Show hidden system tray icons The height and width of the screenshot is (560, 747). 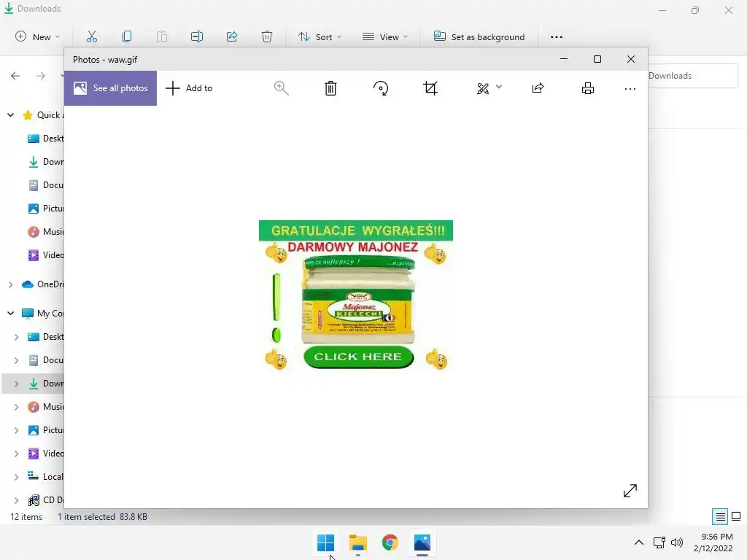click(x=639, y=542)
